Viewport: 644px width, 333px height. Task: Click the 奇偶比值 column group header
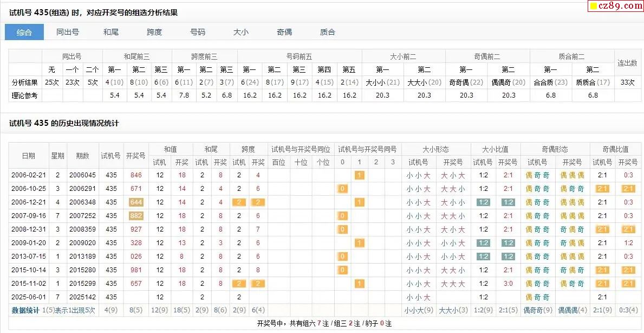click(x=615, y=149)
